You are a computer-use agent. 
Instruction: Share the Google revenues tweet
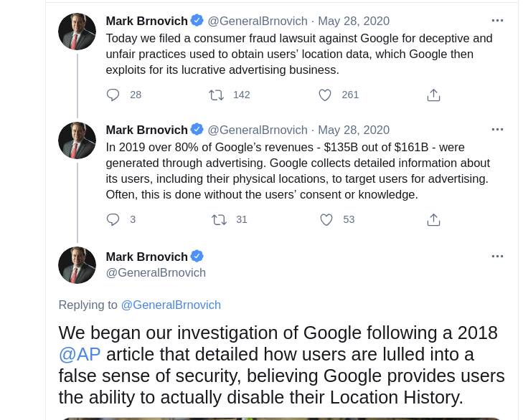pyautogui.click(x=433, y=220)
